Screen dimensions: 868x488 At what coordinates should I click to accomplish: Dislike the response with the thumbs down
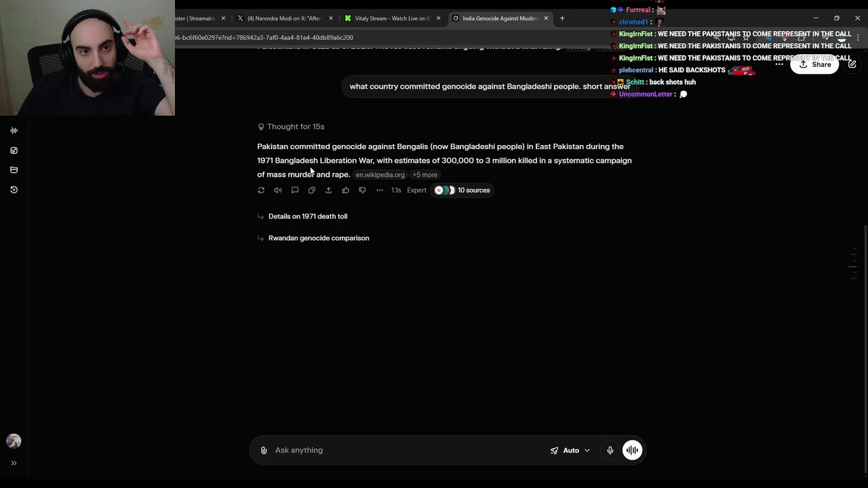click(x=362, y=190)
